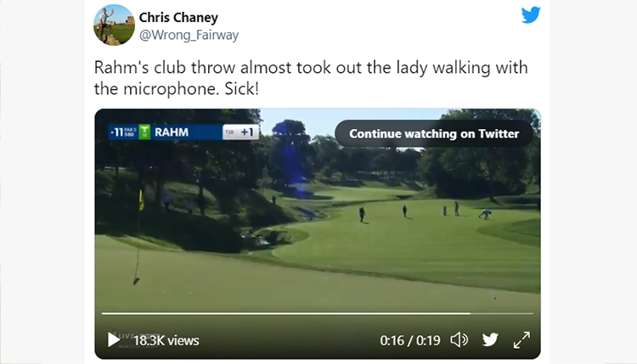Screen dimensions: 637x364
Task: Click the RAHM scoreboard overlay in the video
Action: 183,132
